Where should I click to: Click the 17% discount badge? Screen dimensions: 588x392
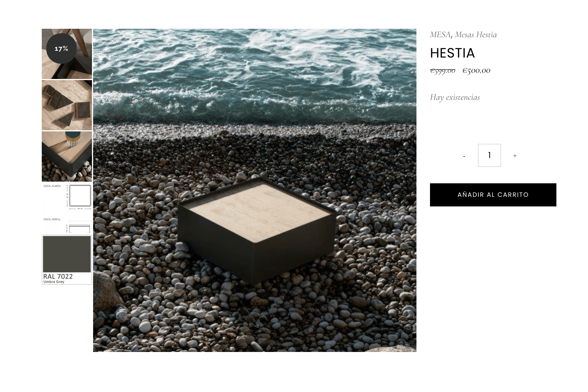pyautogui.click(x=61, y=49)
